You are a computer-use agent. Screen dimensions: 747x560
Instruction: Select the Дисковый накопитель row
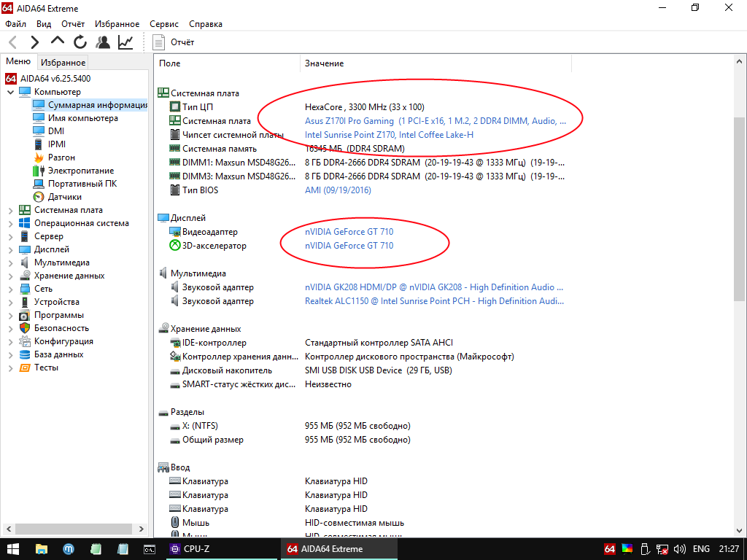pos(366,370)
